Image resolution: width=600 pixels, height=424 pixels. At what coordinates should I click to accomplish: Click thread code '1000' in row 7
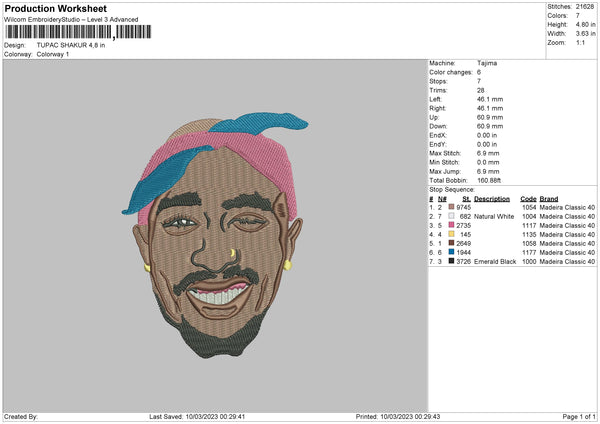point(529,262)
